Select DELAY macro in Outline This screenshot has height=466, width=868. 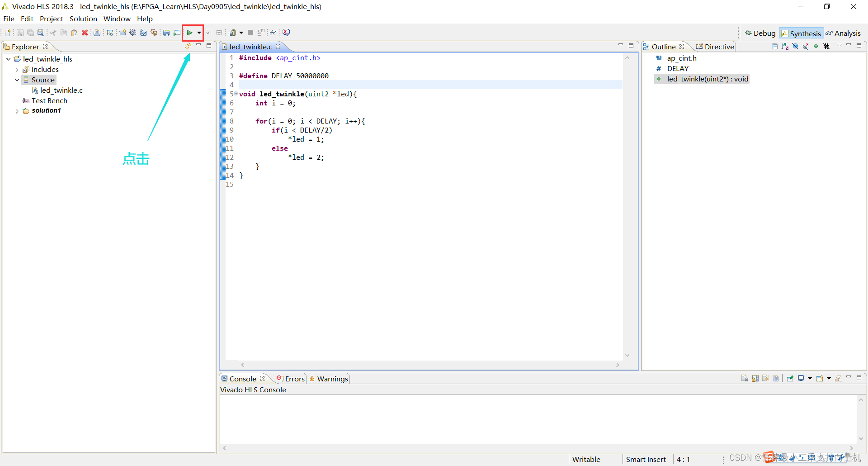click(672, 69)
